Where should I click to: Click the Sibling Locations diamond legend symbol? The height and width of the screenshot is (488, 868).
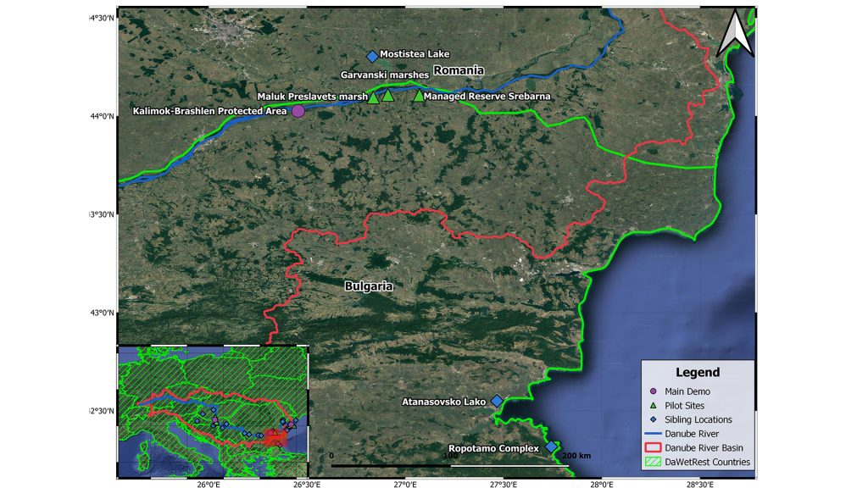coord(653,419)
